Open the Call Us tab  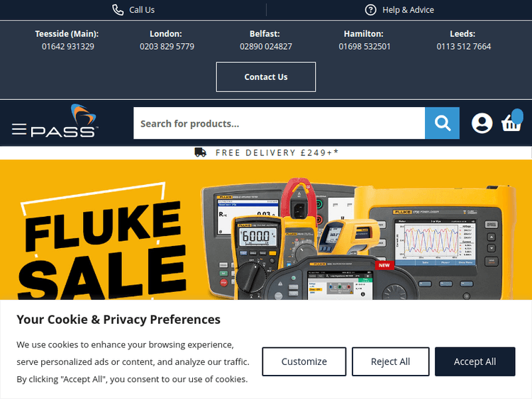click(133, 10)
